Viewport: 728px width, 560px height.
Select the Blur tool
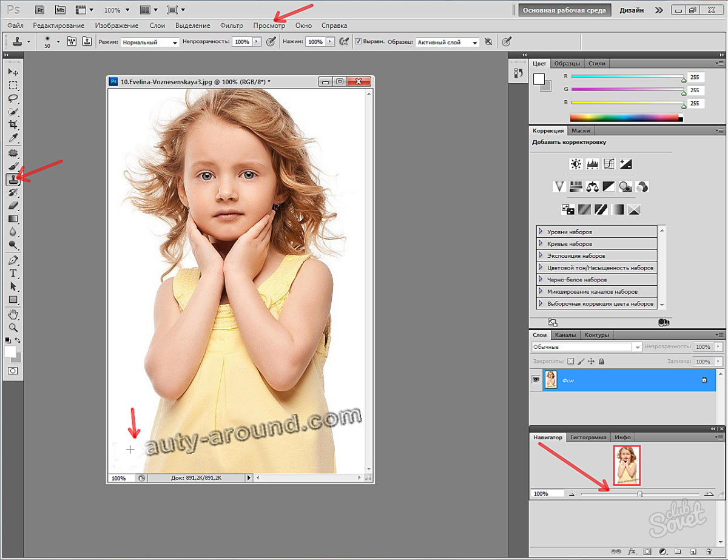pos(13,232)
